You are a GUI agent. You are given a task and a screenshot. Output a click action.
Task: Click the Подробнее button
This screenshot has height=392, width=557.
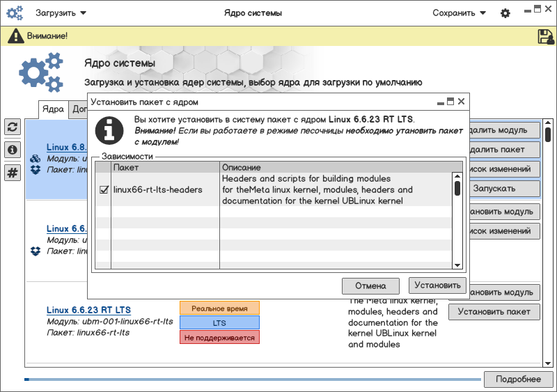coord(517,379)
